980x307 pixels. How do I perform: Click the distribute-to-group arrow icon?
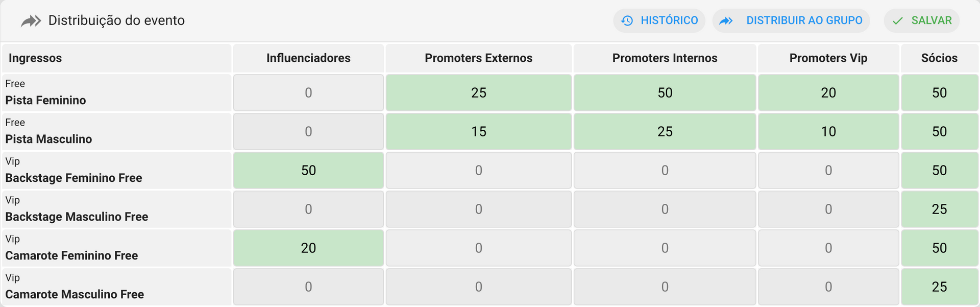(x=726, y=20)
